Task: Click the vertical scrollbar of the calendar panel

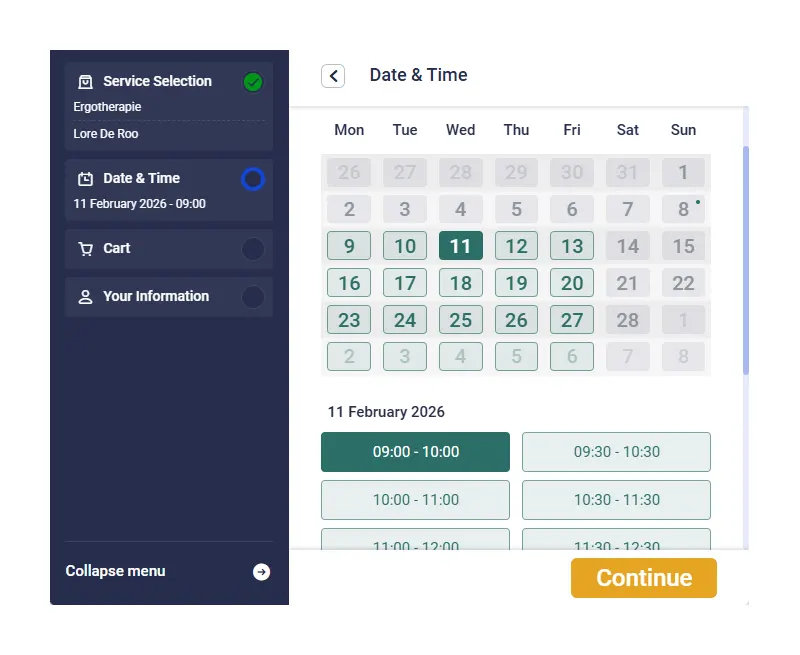Action: tap(746, 260)
